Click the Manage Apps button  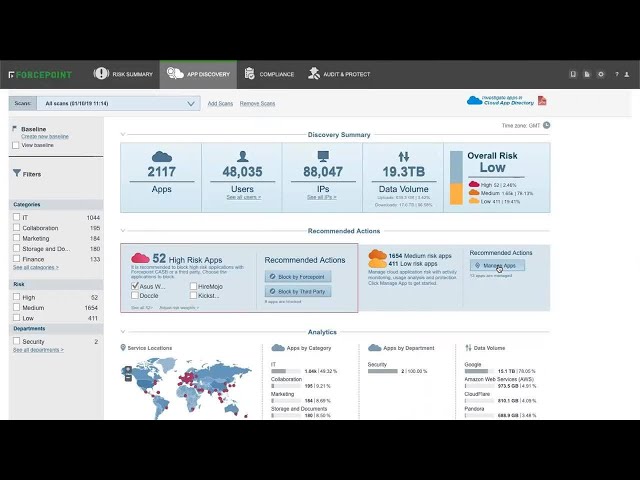[497, 265]
